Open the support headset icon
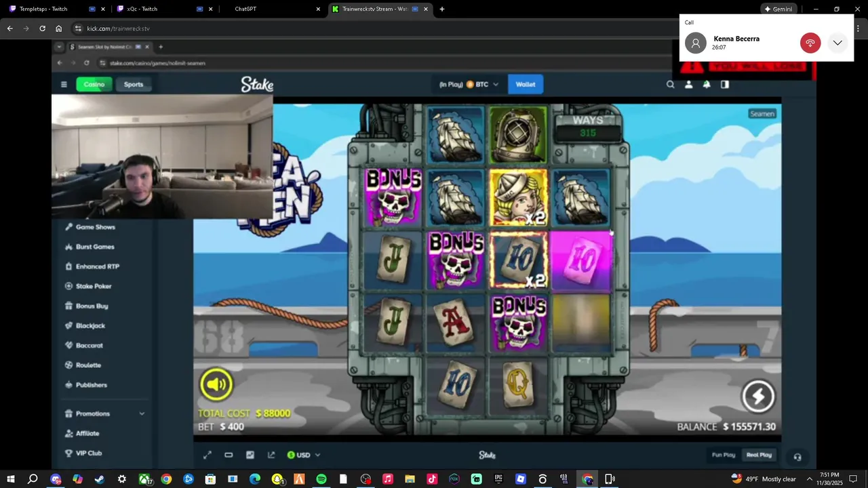Screen dimensions: 868x488 (797, 457)
